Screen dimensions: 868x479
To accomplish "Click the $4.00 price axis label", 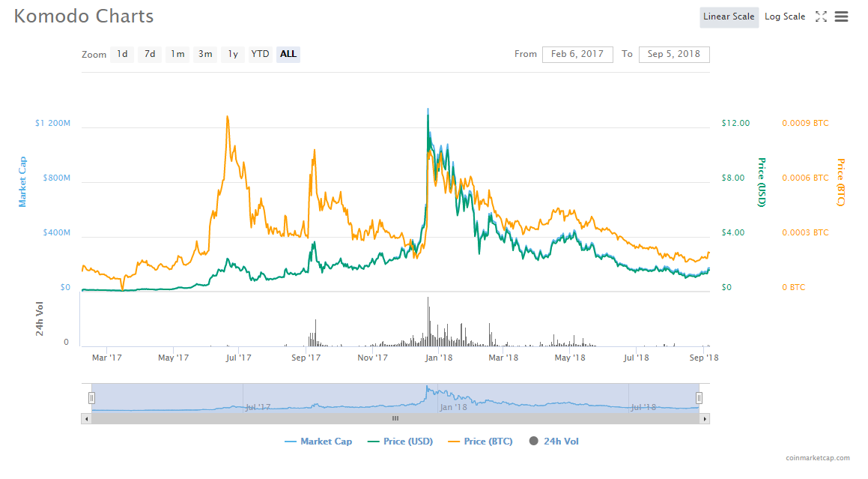I will point(733,233).
